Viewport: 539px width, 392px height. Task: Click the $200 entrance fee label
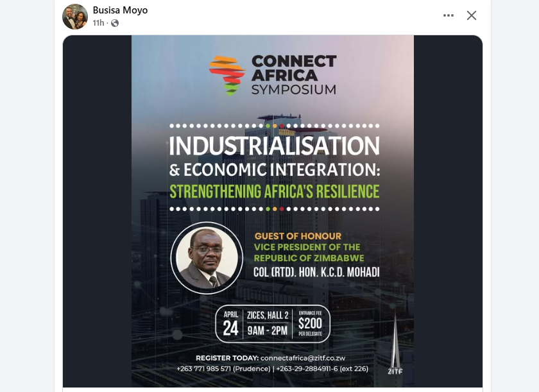311,323
